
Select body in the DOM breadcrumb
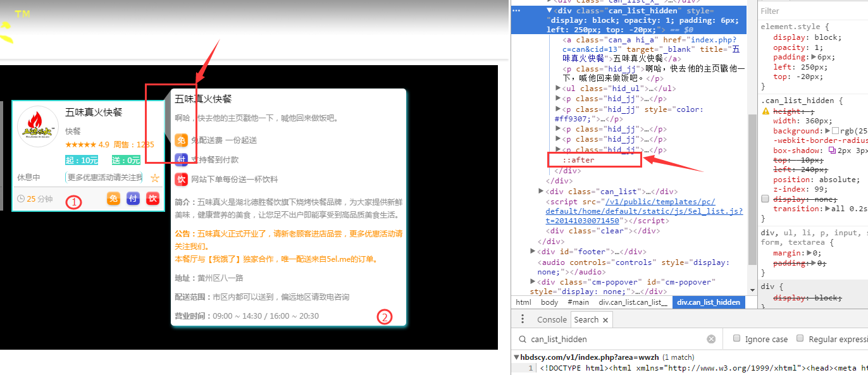click(549, 302)
